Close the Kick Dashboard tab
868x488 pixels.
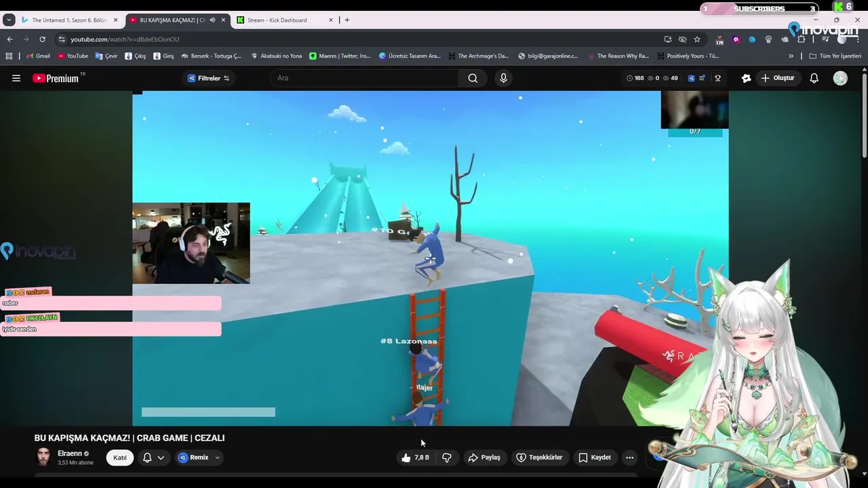tap(331, 20)
